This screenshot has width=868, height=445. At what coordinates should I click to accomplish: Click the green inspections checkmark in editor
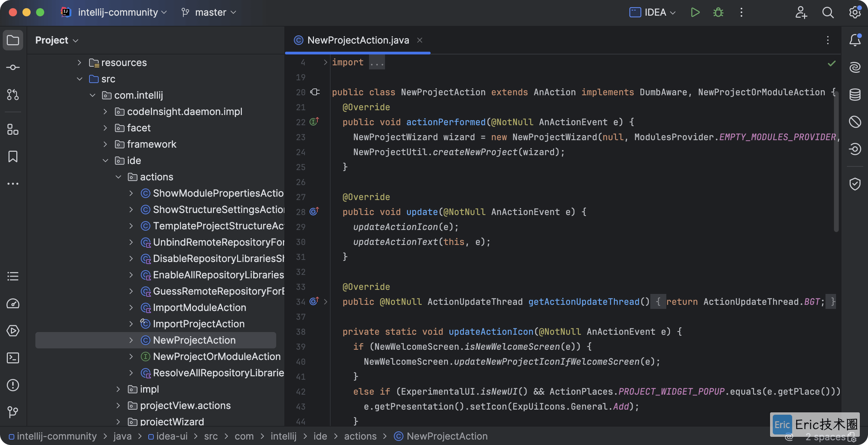[x=831, y=63]
